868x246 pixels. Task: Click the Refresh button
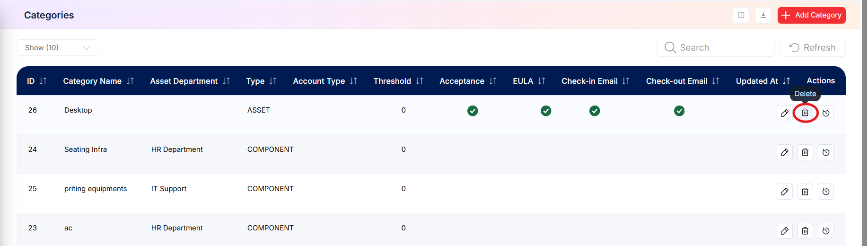pos(812,47)
